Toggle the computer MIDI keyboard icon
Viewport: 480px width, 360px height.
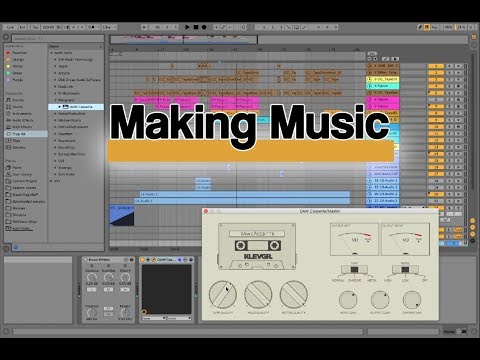(x=427, y=27)
